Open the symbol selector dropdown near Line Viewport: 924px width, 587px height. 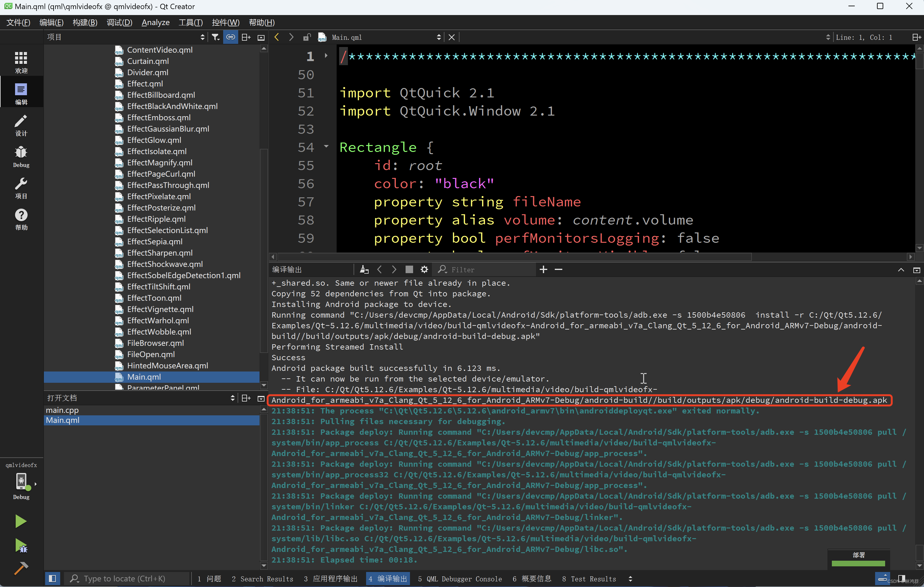pos(828,37)
